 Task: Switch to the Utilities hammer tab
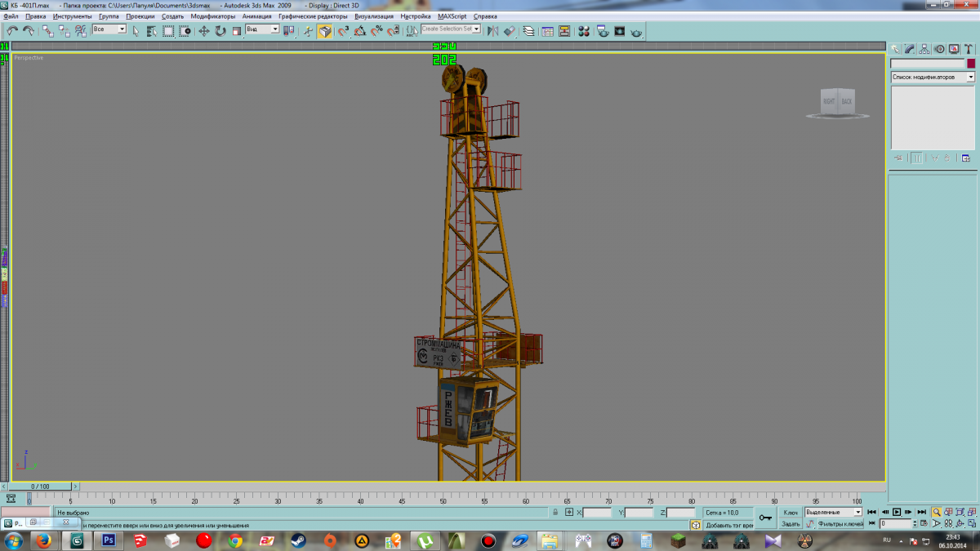969,49
